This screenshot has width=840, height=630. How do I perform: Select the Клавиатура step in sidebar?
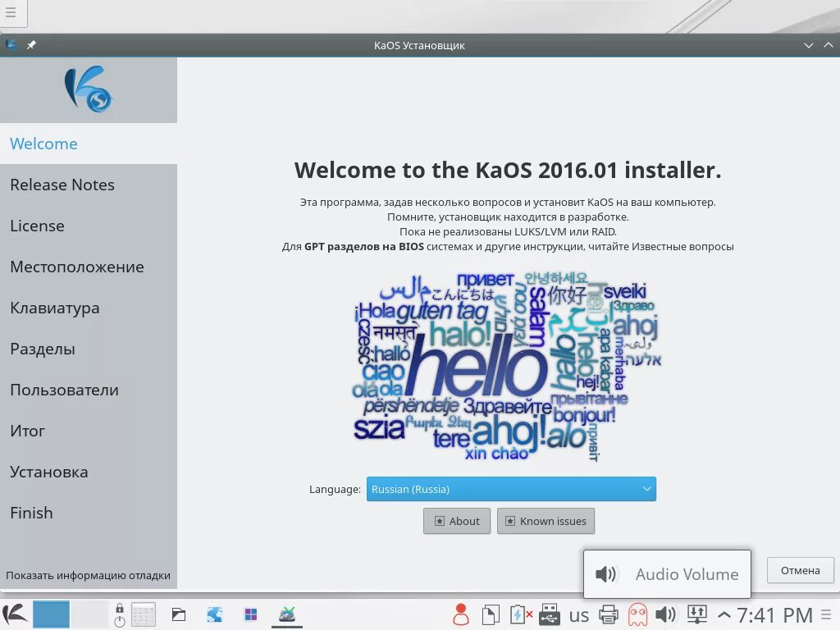click(89, 308)
